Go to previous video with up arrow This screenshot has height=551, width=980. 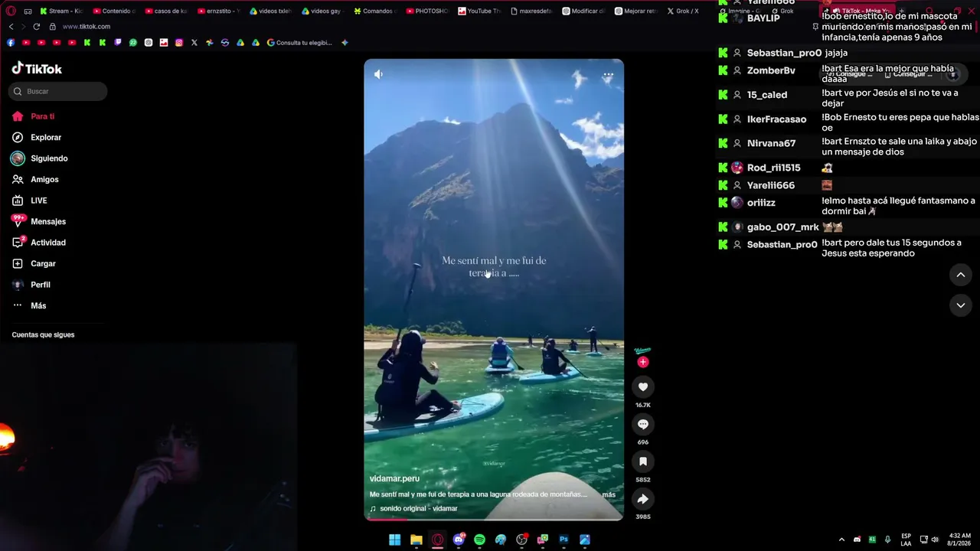click(x=961, y=275)
